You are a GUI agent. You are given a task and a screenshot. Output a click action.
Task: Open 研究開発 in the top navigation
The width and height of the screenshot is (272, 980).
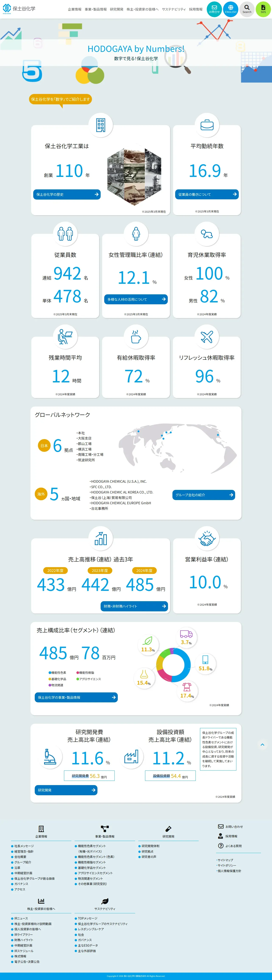coord(117,9)
